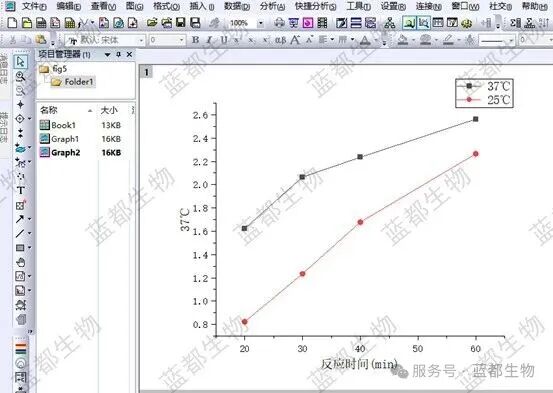
Task: Open the 查看 (View) menu
Action: pyautogui.click(x=103, y=6)
